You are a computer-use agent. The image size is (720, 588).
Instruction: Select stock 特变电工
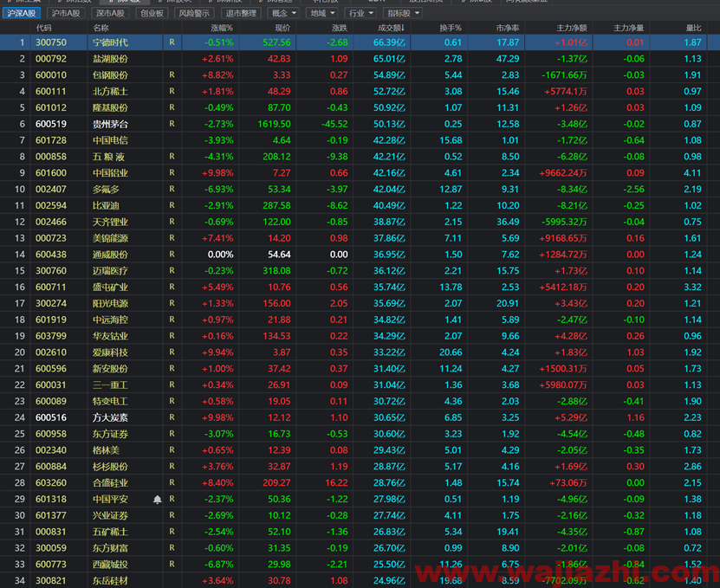110,401
